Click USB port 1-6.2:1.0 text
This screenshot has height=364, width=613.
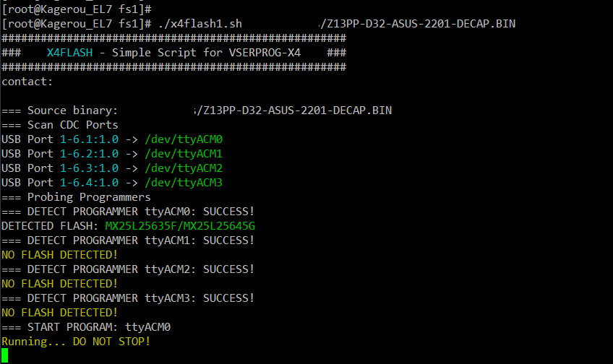click(x=89, y=154)
